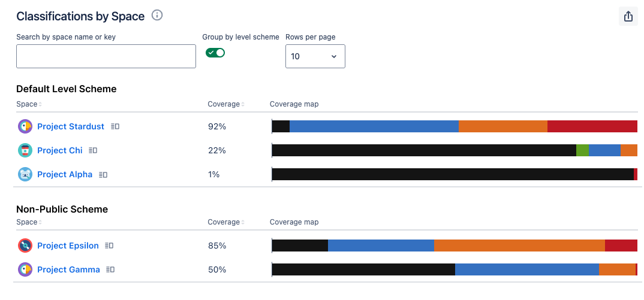
Task: Click Project Alpha space avatar icon
Action: pyautogui.click(x=25, y=174)
